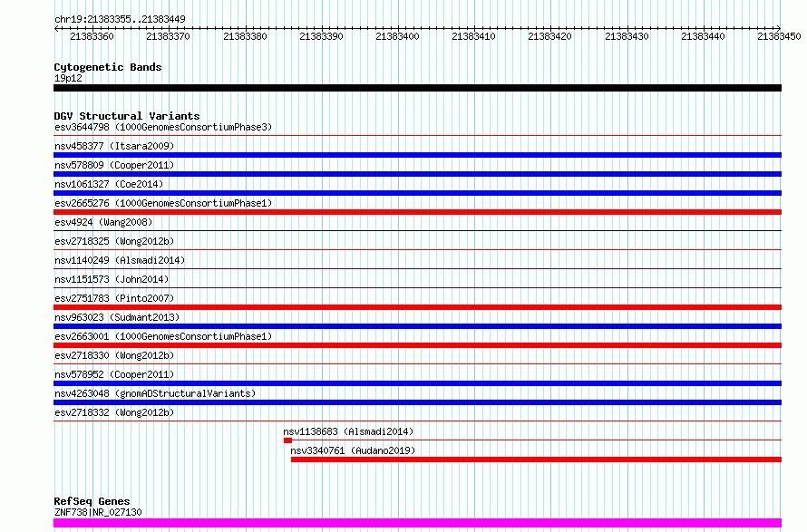The image size is (807, 532).
Task: Click ruler position 21383430
Action: (x=627, y=36)
